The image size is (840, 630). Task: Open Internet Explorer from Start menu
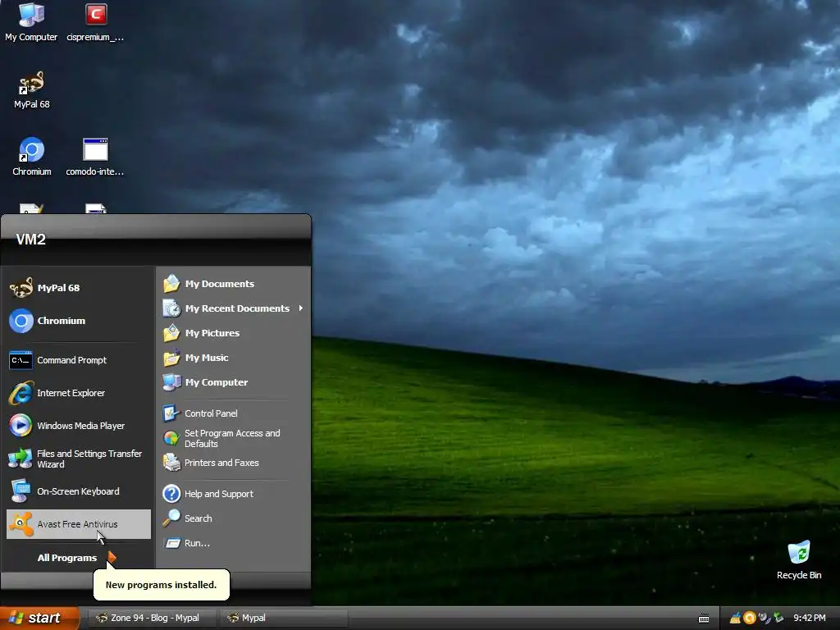point(78,393)
